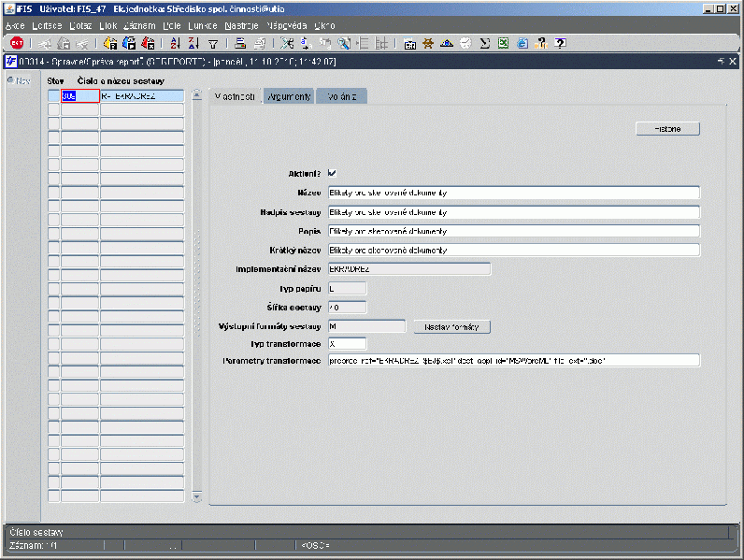Image resolution: width=744 pixels, height=560 pixels.
Task: Click the sum sigma toolbar icon
Action: coord(485,43)
